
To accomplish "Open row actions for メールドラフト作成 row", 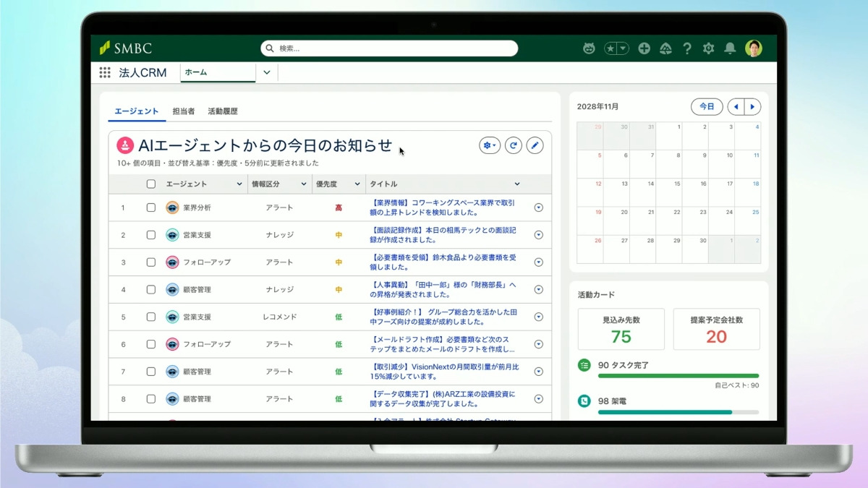I will pyautogui.click(x=538, y=344).
